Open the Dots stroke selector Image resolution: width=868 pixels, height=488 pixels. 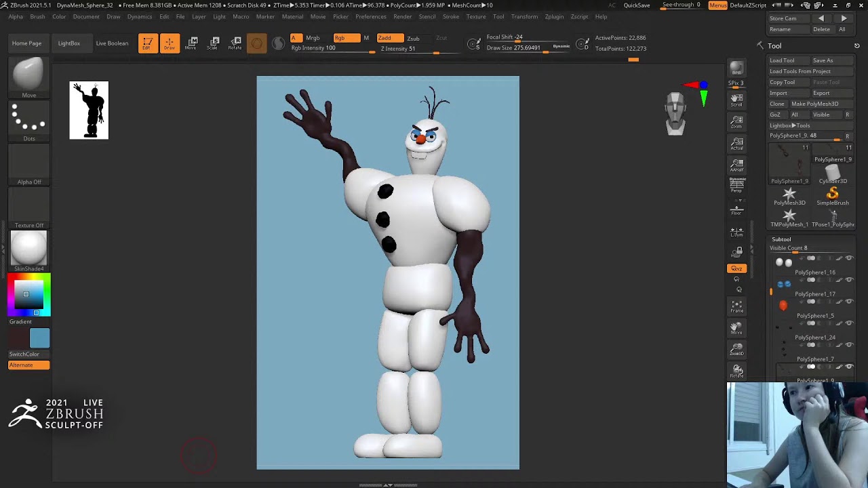[x=28, y=118]
